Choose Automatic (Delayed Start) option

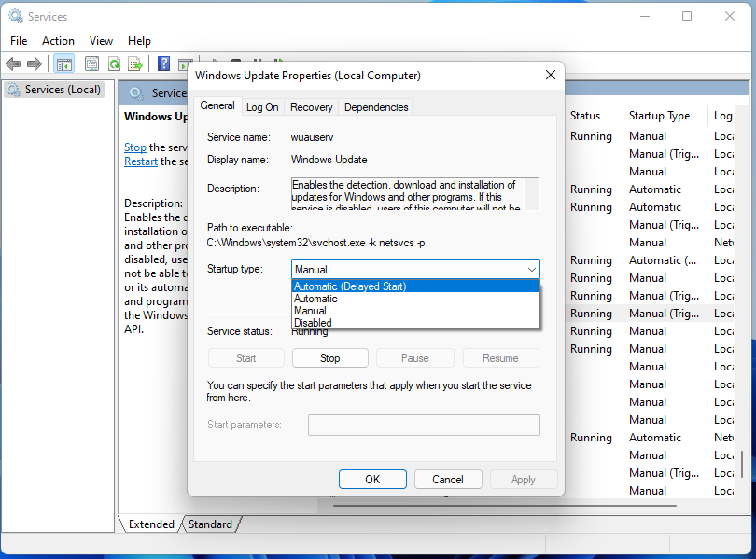(x=415, y=286)
